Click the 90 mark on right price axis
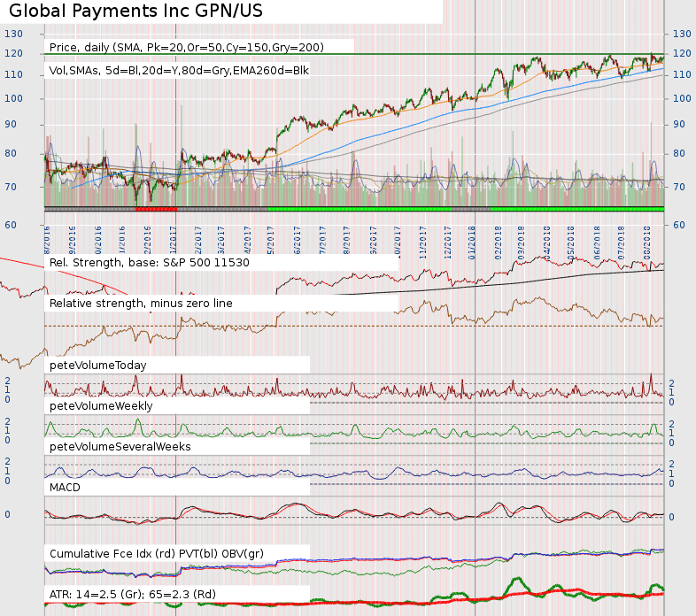 pos(681,125)
